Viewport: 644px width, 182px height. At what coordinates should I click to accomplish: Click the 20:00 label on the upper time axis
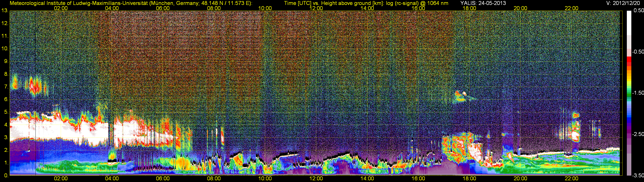(x=521, y=8)
